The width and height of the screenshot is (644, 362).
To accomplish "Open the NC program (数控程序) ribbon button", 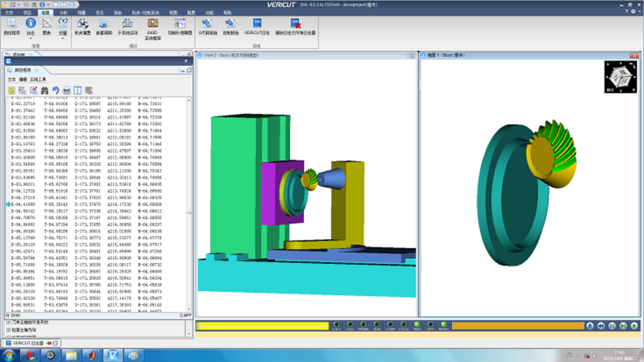I will coord(12,26).
